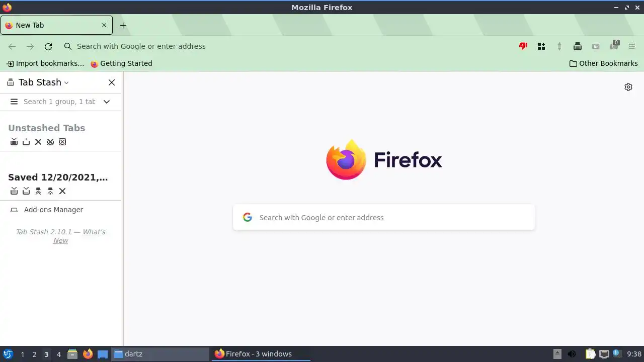Viewport: 644px width, 362px height.
Task: Click the Saved 12/20/2021 group title
Action: 58,177
